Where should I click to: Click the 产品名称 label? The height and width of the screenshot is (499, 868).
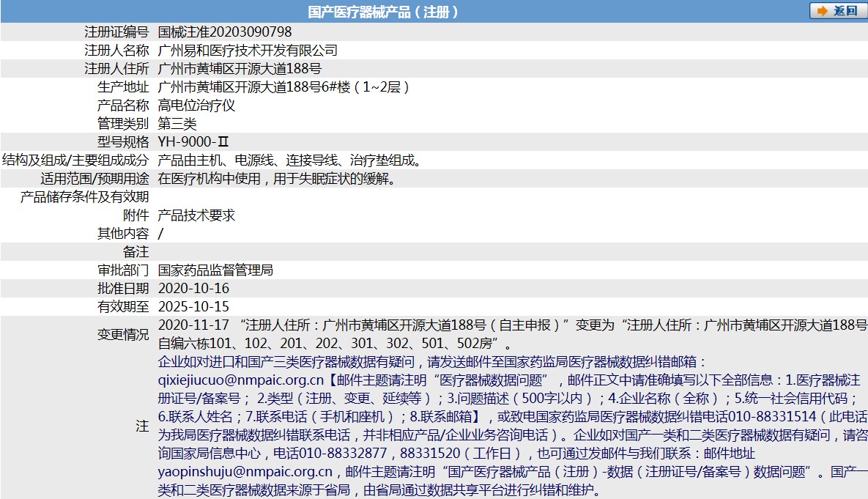point(123,106)
